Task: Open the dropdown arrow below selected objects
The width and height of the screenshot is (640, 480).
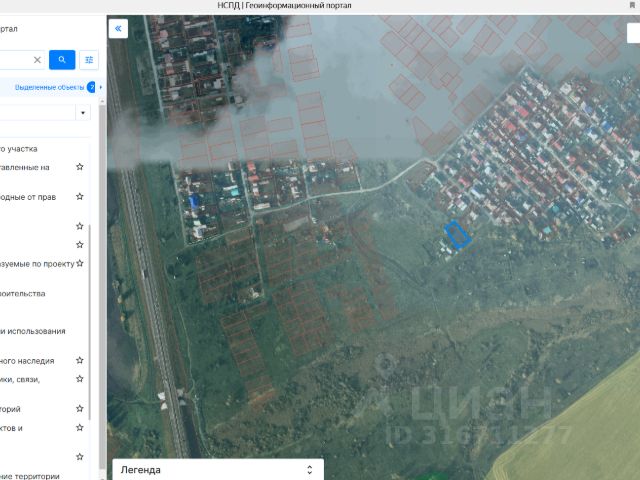Action: [x=83, y=113]
